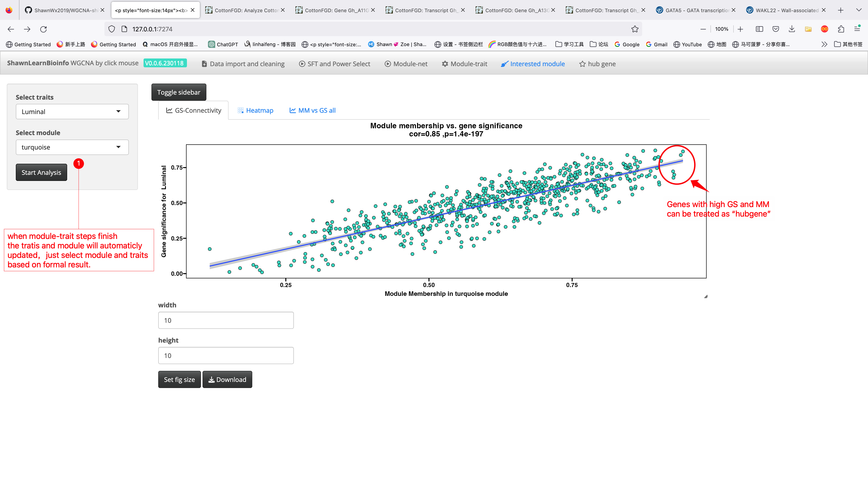Viewport: 868px width, 477px height.
Task: Click the Set fig size button
Action: (x=179, y=379)
